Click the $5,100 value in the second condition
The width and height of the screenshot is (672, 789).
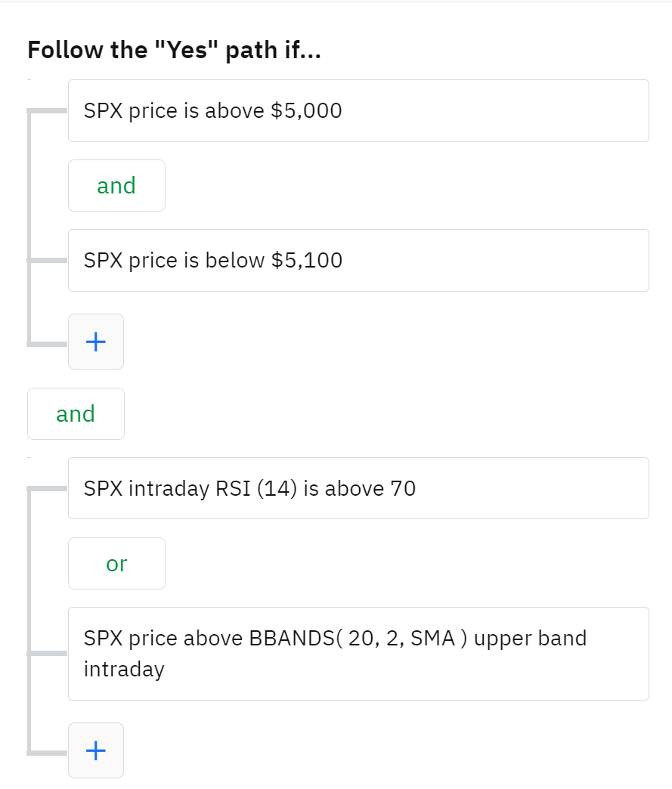point(306,261)
